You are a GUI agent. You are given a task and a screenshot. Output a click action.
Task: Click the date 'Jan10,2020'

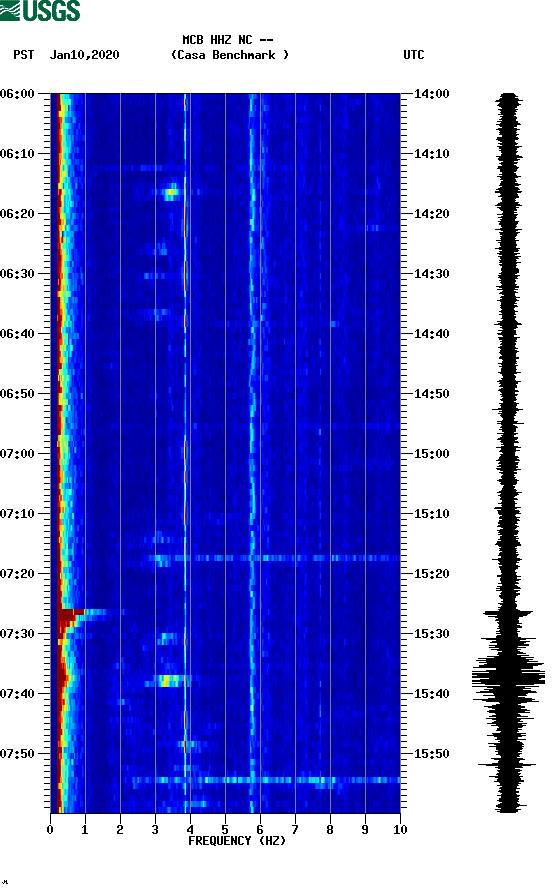click(x=84, y=55)
